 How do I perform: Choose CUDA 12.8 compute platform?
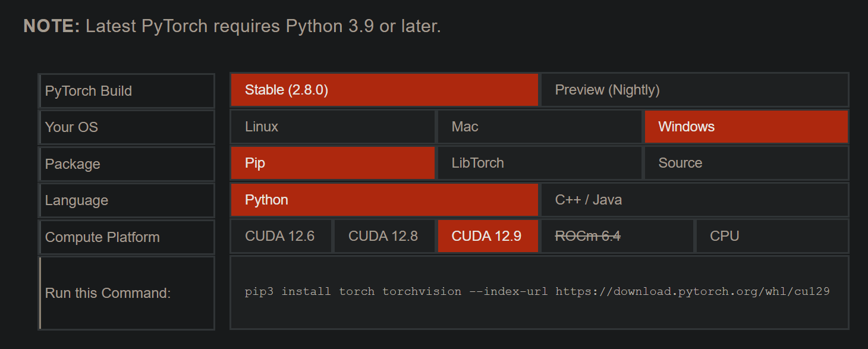(x=383, y=236)
